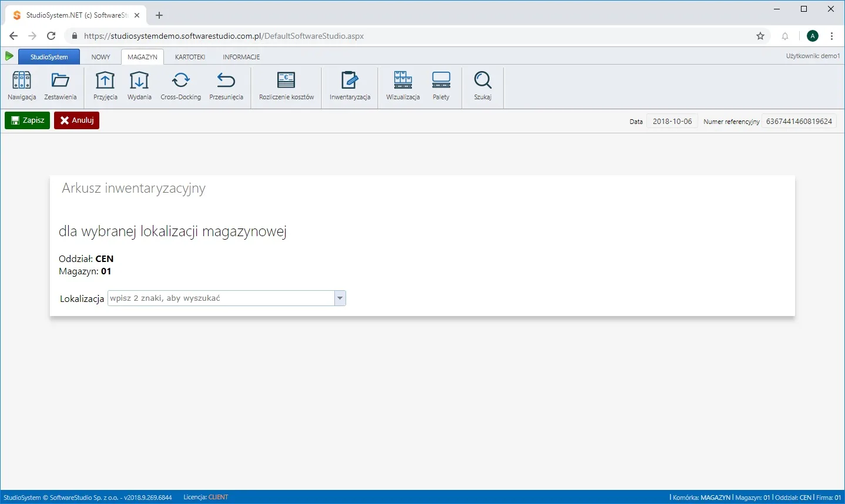Open Przyjęcia goods receipt icon
This screenshot has height=504, width=845.
click(105, 86)
